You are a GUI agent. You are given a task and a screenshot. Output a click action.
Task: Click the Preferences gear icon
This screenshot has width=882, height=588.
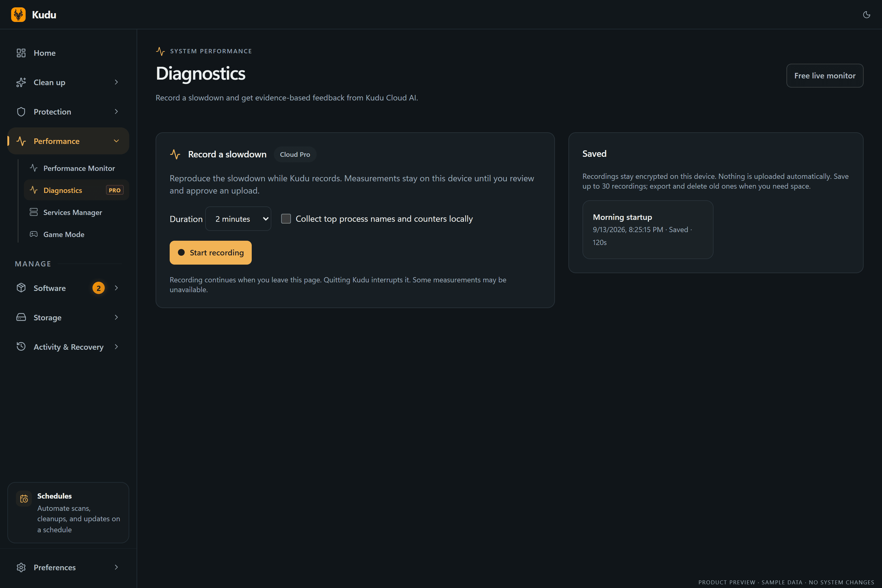pyautogui.click(x=21, y=567)
